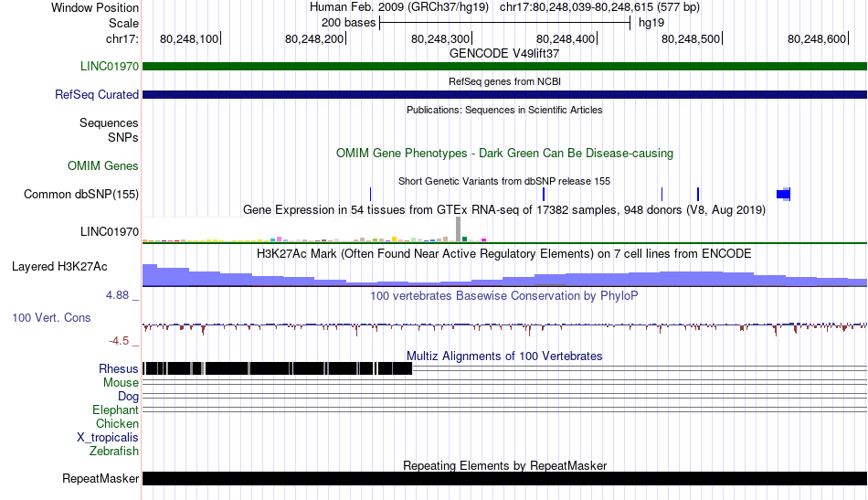Open the RefSeq Curated track label
The image size is (868, 500).
97,95
